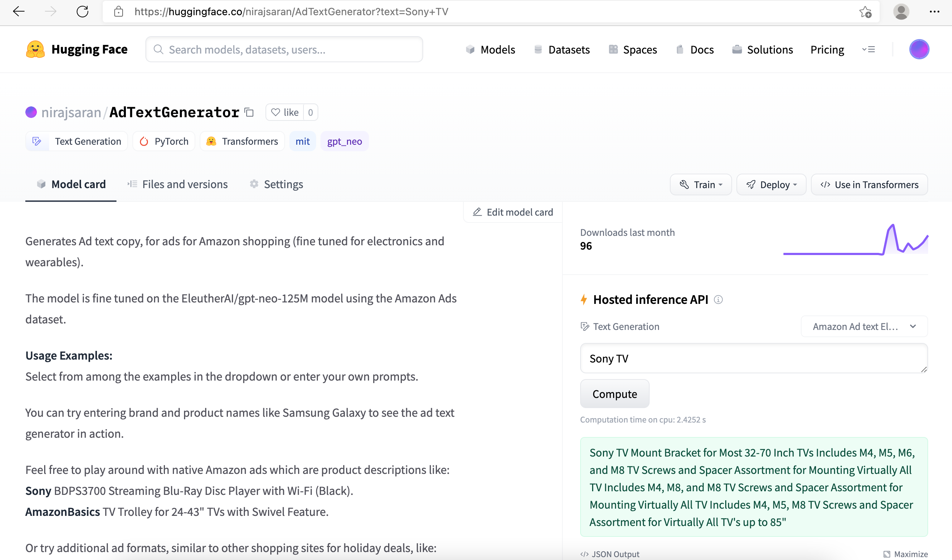Click the downloads sparkline chart

click(856, 239)
